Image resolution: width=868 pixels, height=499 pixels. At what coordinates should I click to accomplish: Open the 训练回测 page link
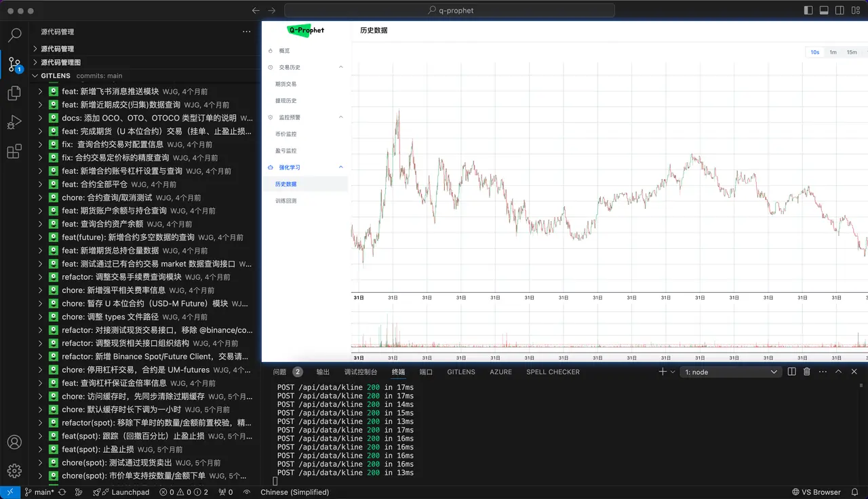tap(285, 201)
